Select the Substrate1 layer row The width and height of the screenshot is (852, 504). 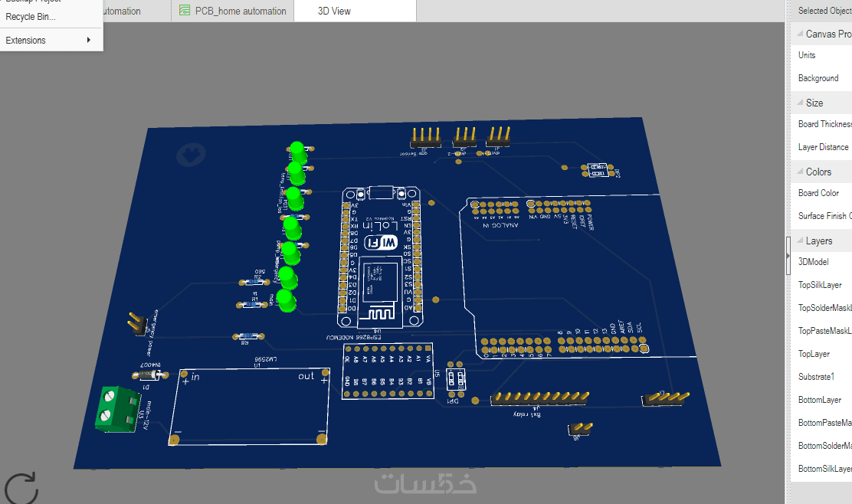(x=821, y=377)
